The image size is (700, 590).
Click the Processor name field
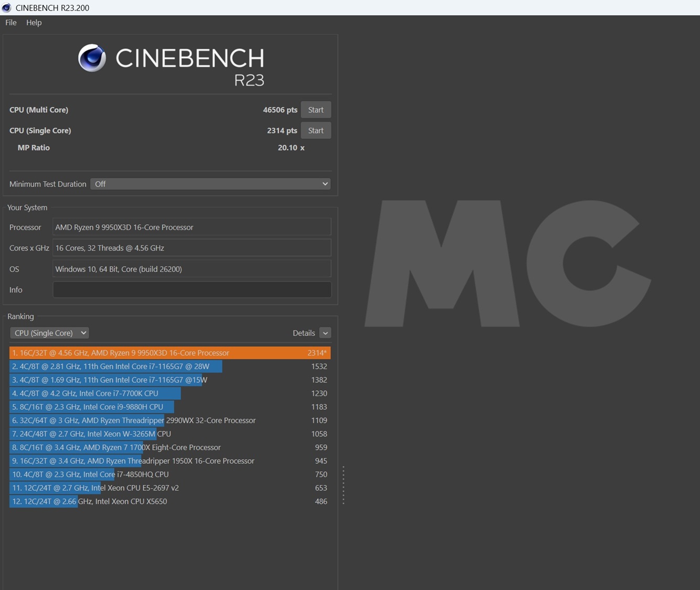(x=192, y=227)
